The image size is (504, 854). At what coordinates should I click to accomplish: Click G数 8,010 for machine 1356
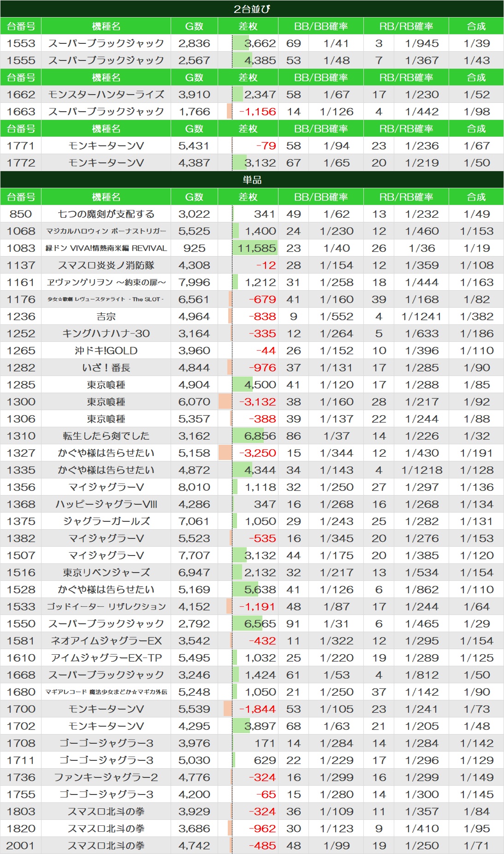coord(194,487)
